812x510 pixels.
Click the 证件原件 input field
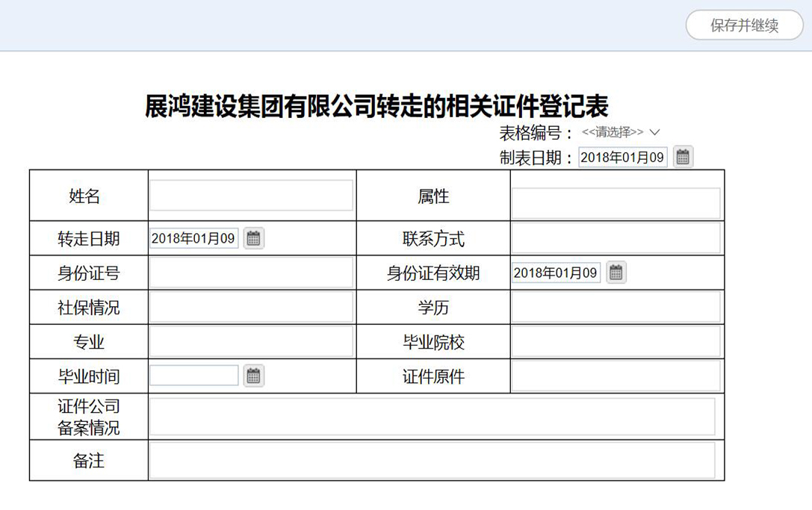616,376
